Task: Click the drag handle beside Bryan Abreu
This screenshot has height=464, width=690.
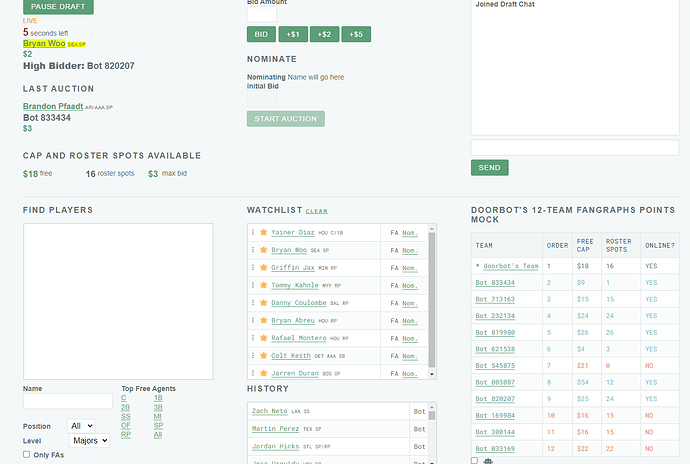Action: (253, 320)
